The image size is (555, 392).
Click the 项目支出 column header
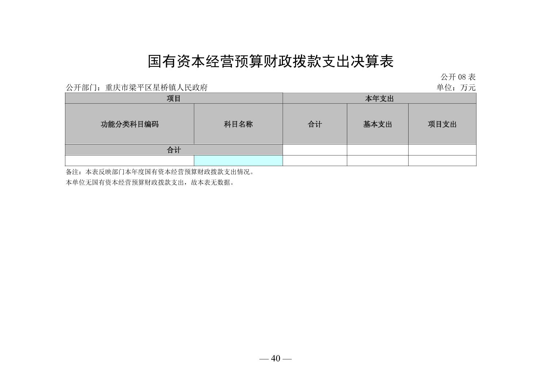442,124
